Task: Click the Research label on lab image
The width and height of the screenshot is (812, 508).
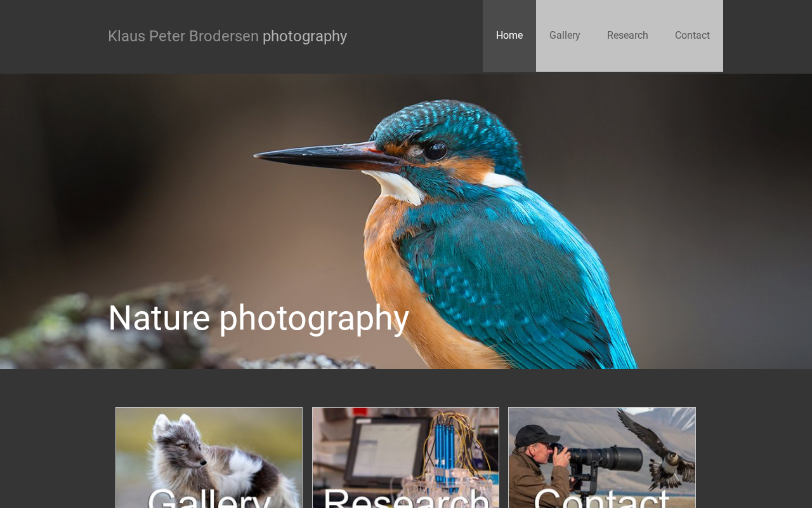Action: tap(405, 498)
